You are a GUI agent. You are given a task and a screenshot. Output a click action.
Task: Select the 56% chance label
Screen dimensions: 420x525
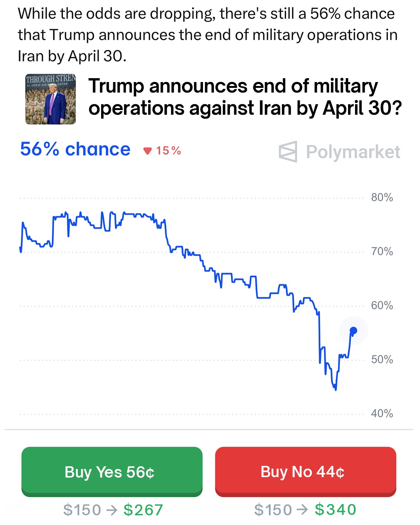(75, 149)
